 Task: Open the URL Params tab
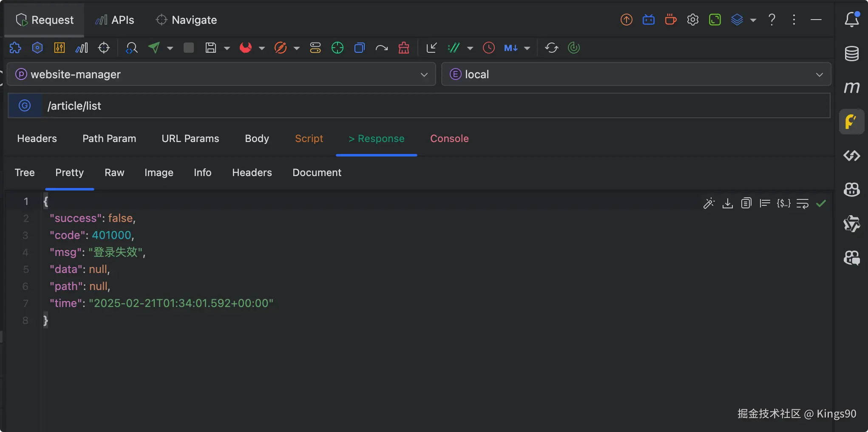coord(190,139)
